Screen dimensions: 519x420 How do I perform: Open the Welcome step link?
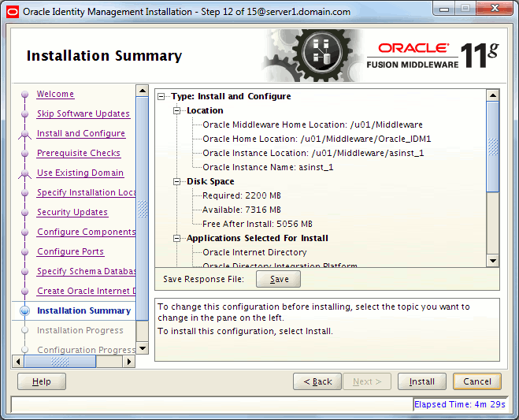click(55, 94)
